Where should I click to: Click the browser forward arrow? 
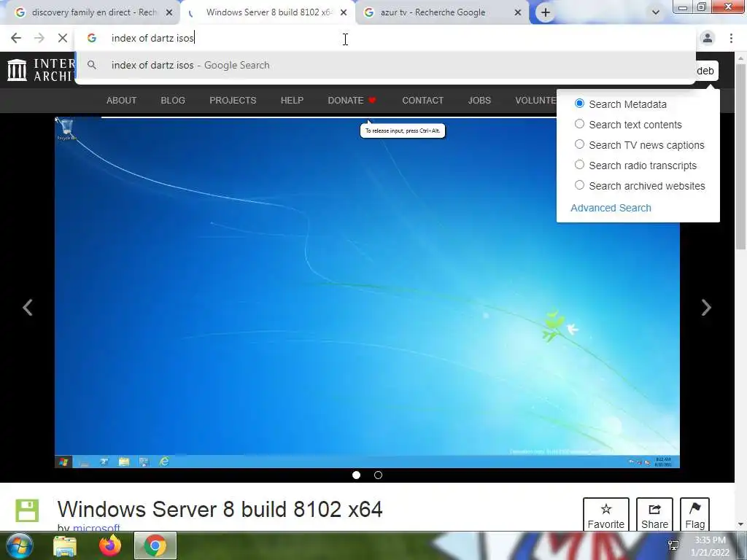click(39, 38)
